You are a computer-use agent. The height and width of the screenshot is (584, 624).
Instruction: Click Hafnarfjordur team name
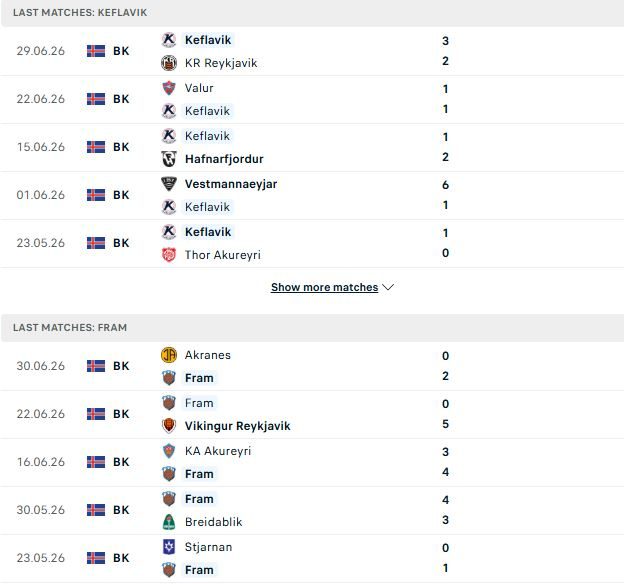click(x=224, y=159)
